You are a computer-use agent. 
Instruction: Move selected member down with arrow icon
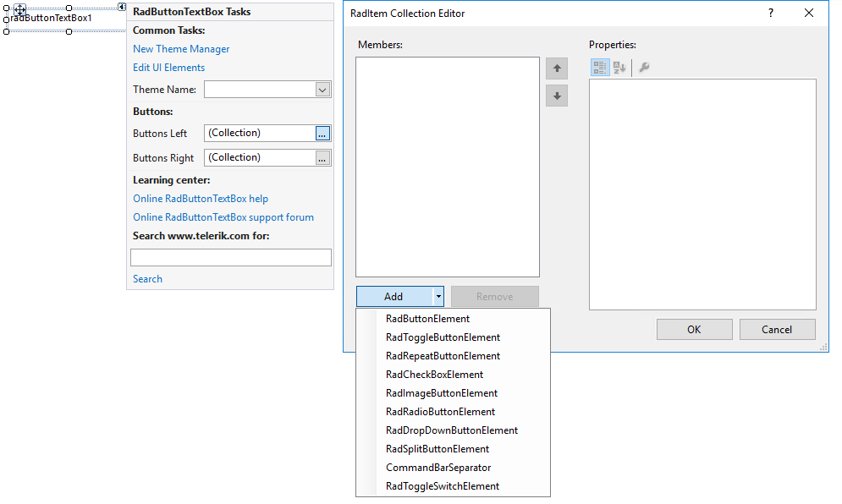[556, 95]
